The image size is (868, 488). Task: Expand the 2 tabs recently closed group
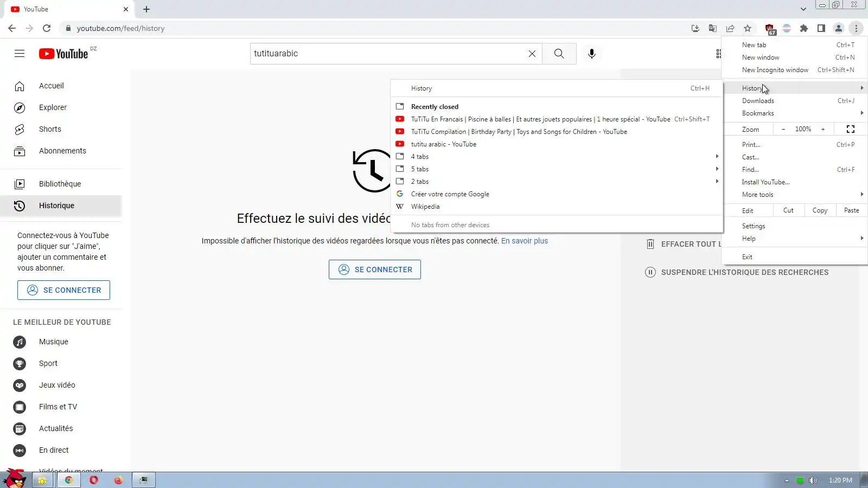[x=557, y=182]
